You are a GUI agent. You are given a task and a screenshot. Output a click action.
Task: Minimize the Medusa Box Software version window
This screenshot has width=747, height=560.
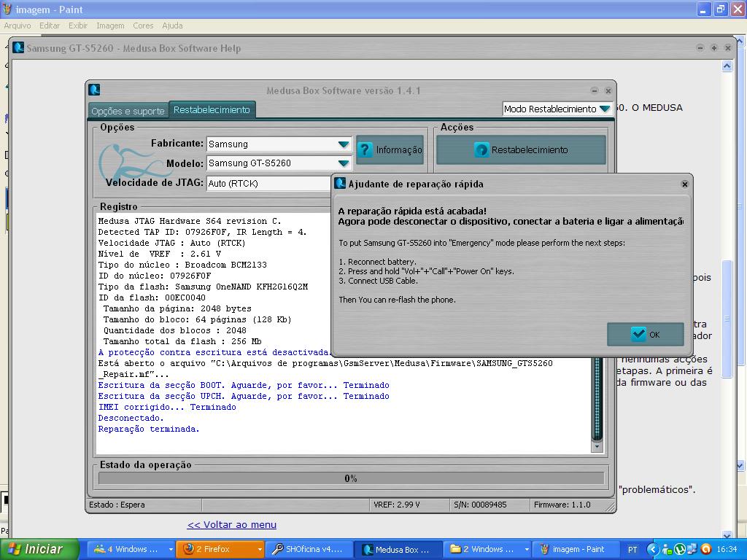(x=595, y=90)
